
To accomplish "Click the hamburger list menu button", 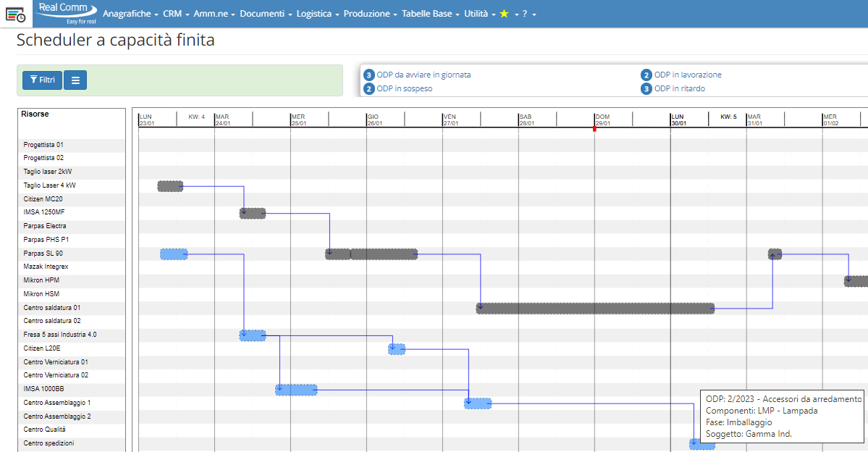I will [75, 80].
